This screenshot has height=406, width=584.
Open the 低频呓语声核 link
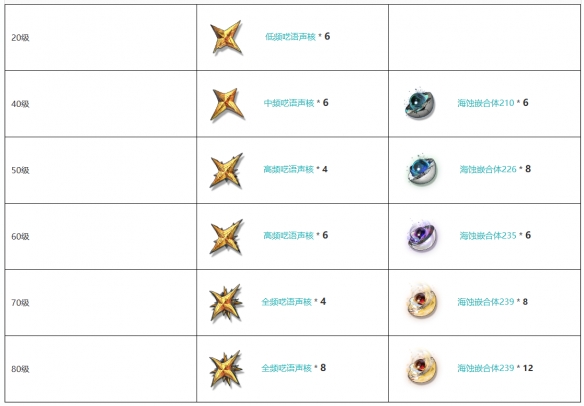291,37
